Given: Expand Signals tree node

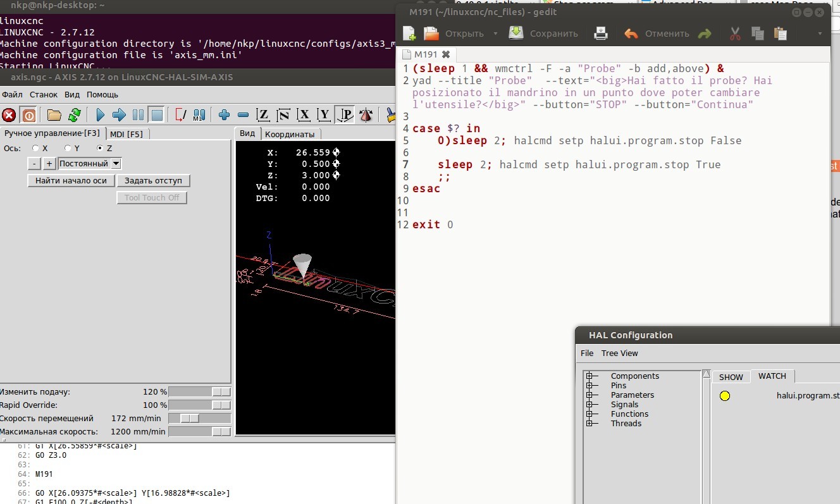Looking at the screenshot, I should (589, 405).
